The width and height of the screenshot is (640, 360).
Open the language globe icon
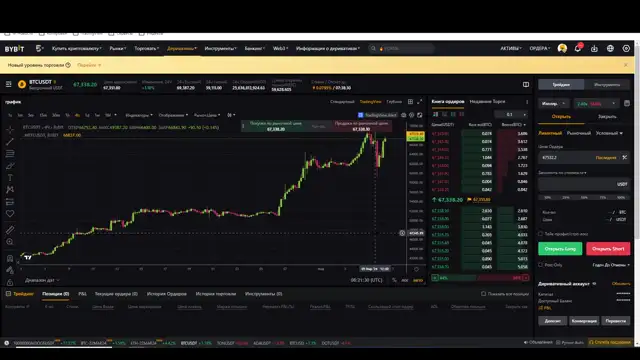(610, 49)
